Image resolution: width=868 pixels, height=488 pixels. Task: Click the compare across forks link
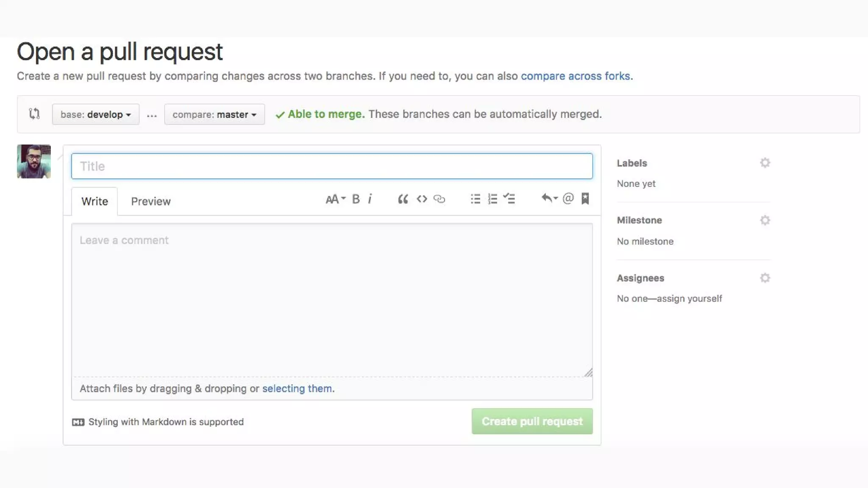576,76
